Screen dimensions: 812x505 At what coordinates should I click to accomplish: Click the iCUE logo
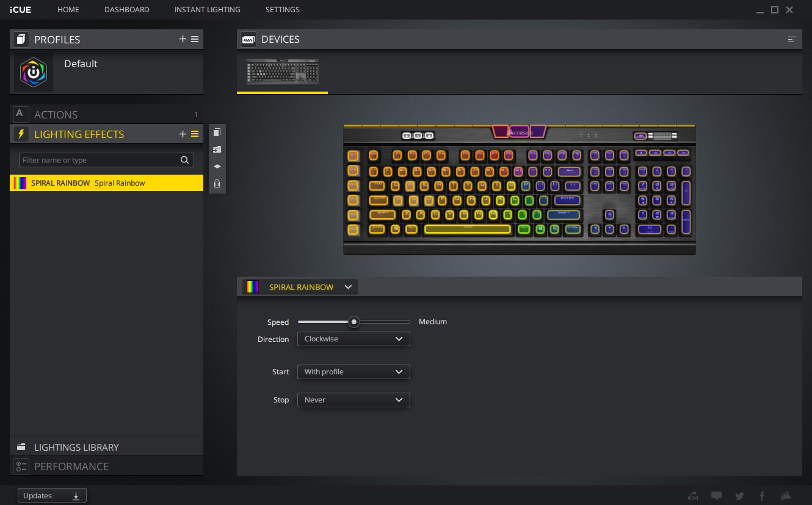21,10
